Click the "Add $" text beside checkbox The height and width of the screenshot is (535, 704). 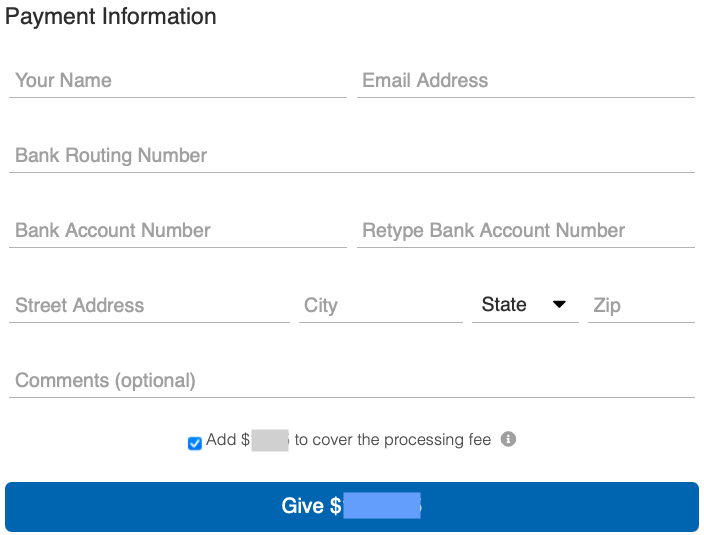(x=227, y=440)
